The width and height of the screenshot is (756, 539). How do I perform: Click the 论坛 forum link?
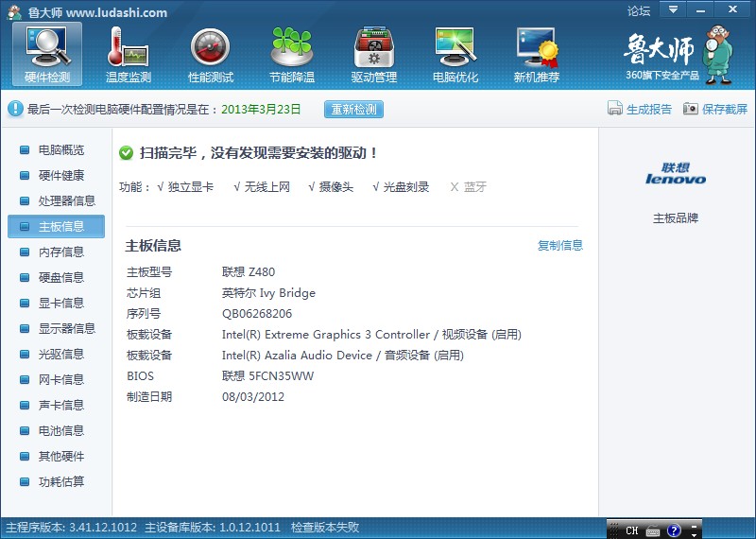click(x=639, y=11)
